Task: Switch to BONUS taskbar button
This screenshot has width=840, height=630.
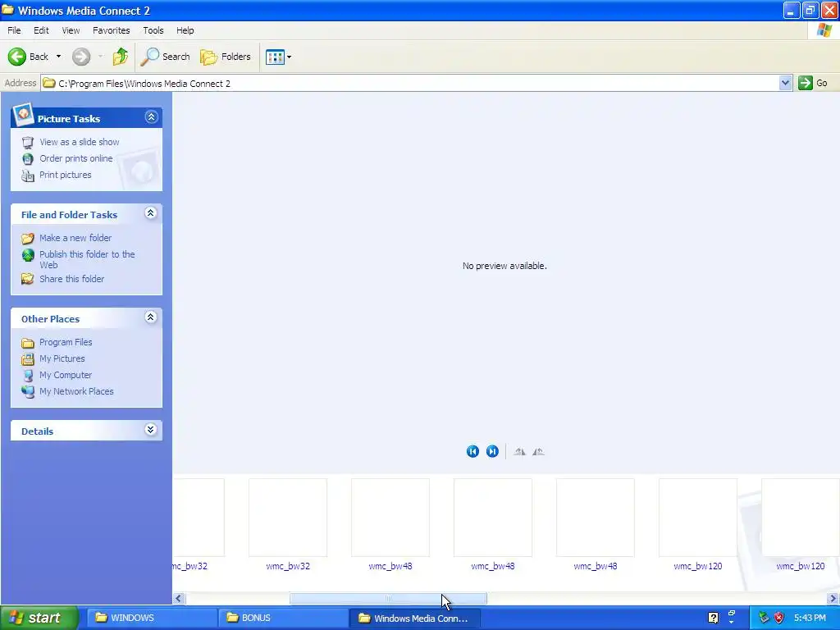Action: 283,618
